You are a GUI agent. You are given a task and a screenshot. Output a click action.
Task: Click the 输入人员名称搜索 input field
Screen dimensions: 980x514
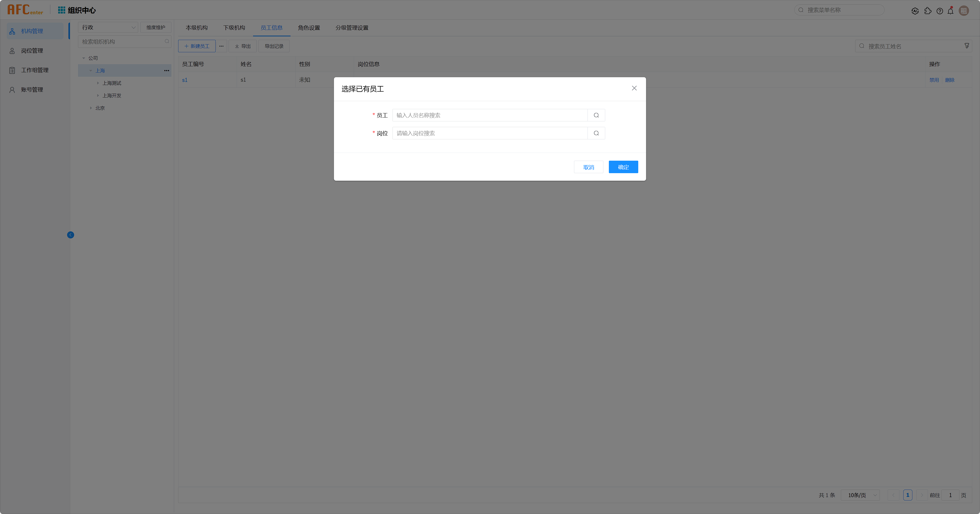point(490,115)
